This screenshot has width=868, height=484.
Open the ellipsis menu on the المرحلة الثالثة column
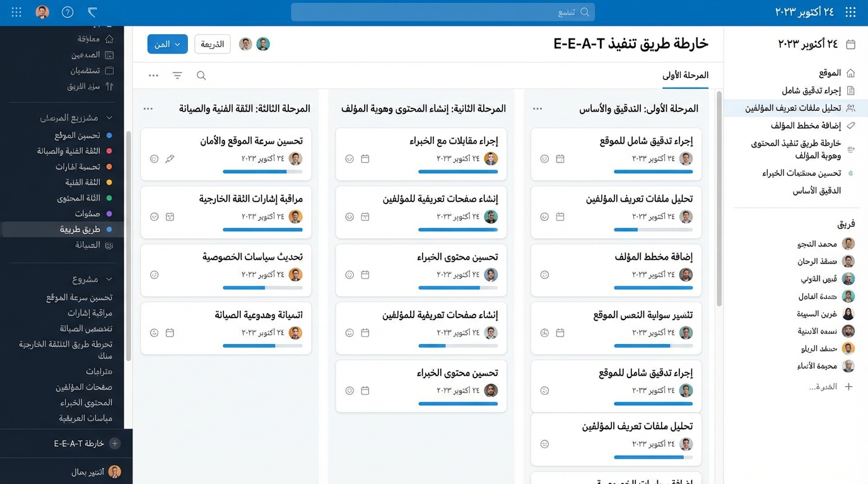tap(148, 108)
